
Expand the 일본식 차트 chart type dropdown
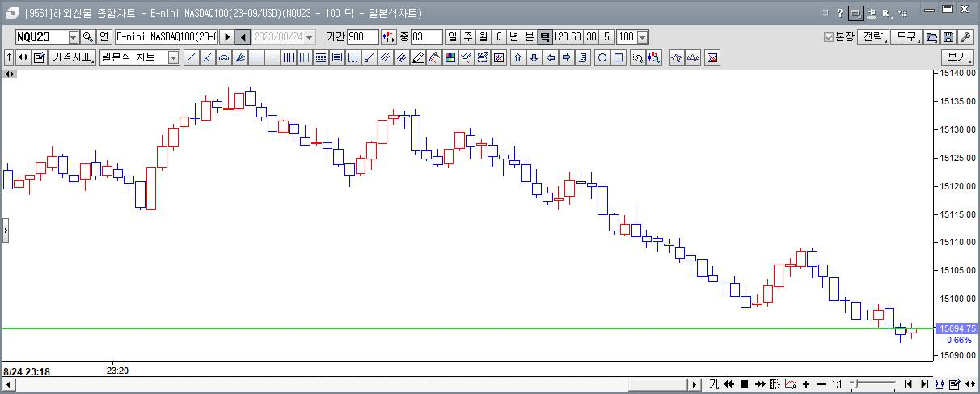(173, 57)
